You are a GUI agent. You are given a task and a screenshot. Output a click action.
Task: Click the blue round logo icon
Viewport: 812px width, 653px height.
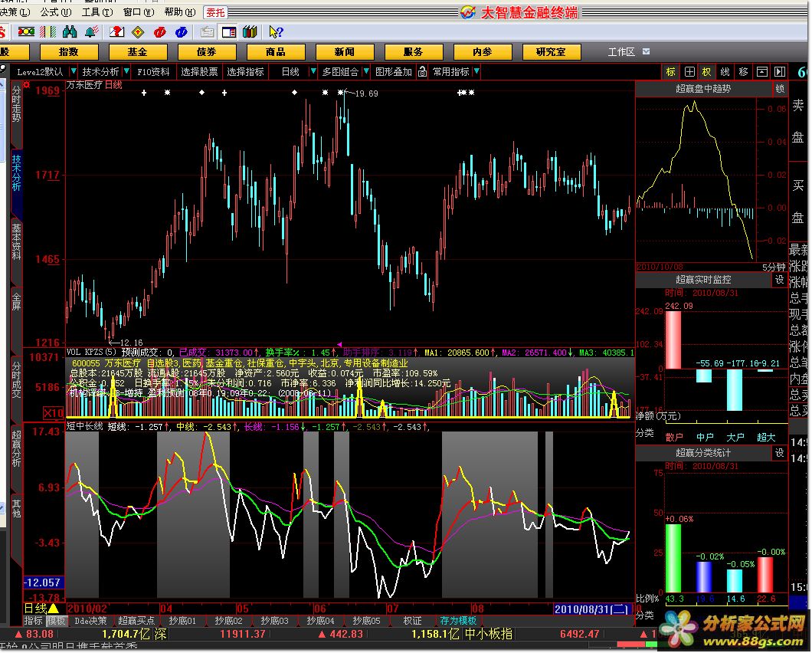point(182,32)
